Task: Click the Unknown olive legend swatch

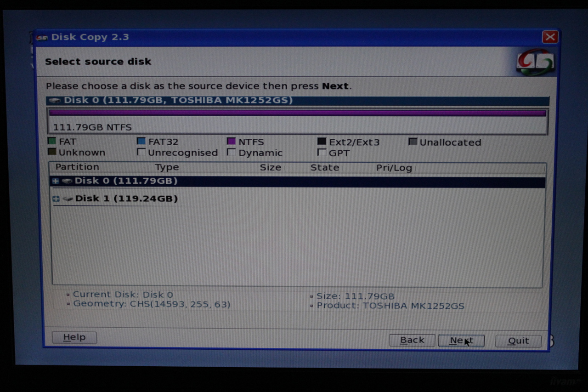Action: coord(52,152)
